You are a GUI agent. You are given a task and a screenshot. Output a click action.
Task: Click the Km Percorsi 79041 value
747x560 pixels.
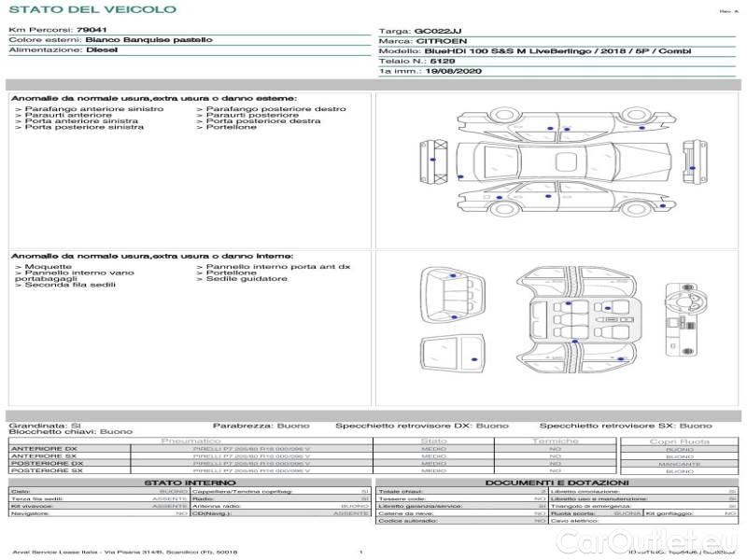[x=91, y=31]
